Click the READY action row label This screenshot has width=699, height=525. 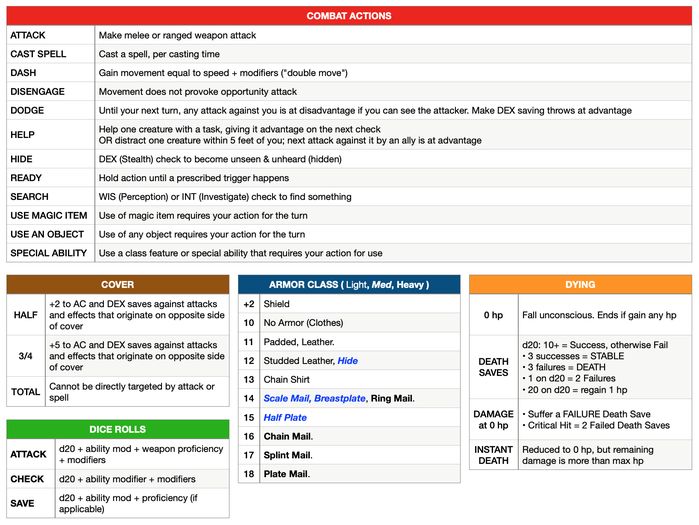28,178
